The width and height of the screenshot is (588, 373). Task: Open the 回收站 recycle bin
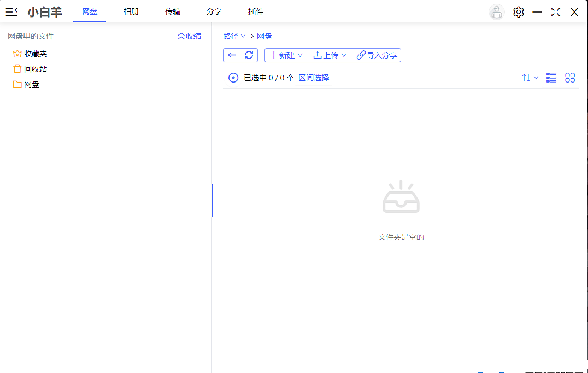click(31, 68)
